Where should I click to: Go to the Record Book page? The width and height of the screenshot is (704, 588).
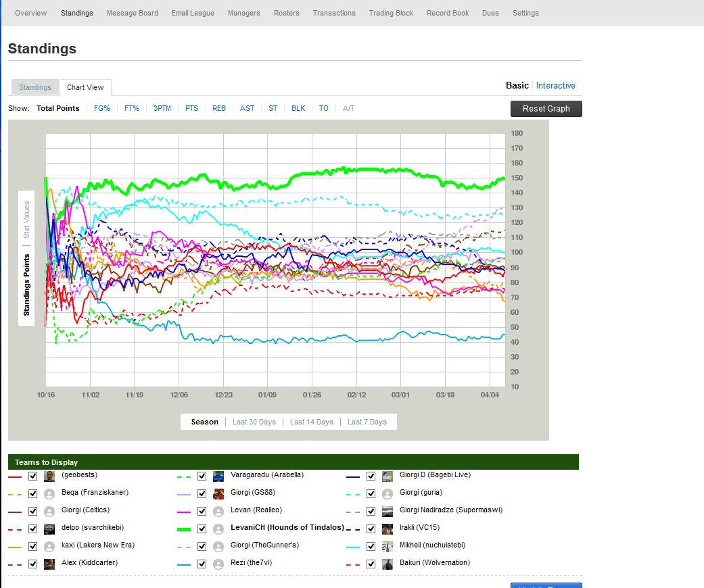[447, 13]
